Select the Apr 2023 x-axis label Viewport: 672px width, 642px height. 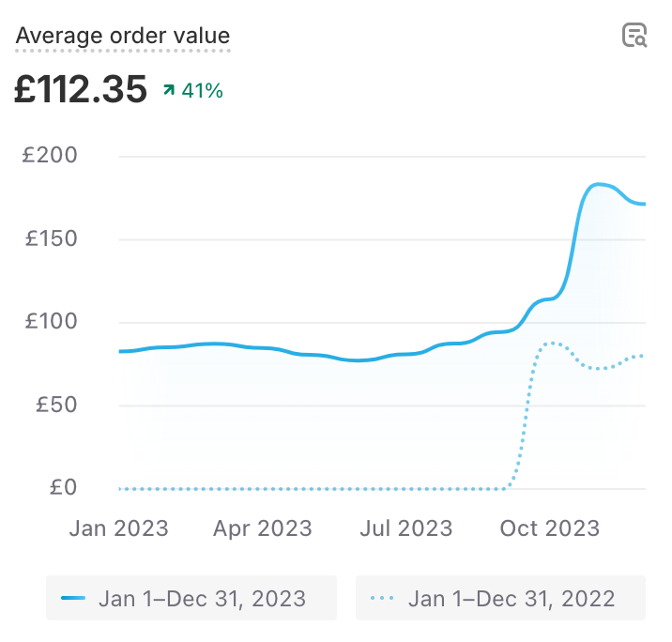point(263,528)
